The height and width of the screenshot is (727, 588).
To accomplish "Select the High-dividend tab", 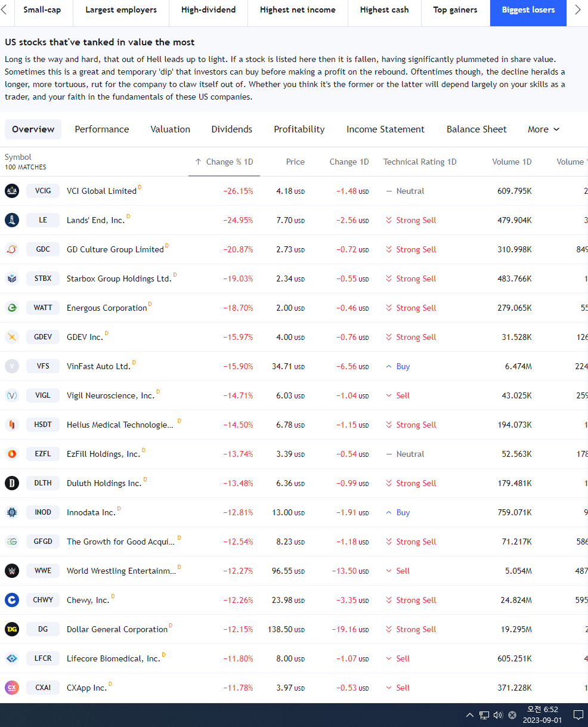I will [x=209, y=10].
